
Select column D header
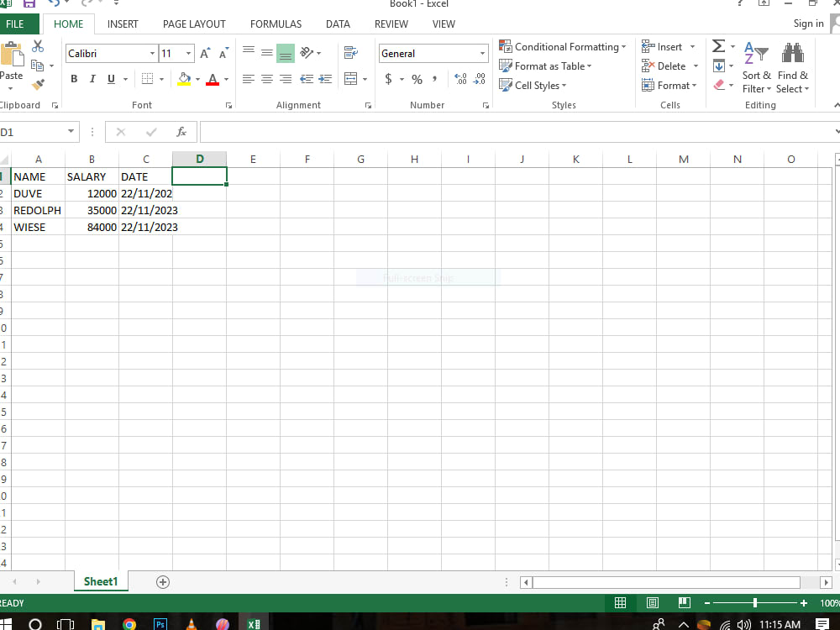point(199,159)
